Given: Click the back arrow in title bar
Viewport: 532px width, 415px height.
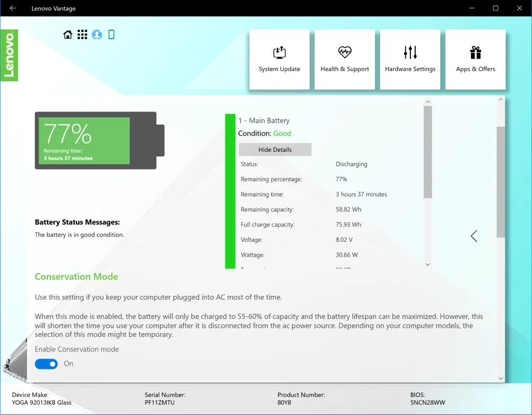Looking at the screenshot, I should (13, 8).
